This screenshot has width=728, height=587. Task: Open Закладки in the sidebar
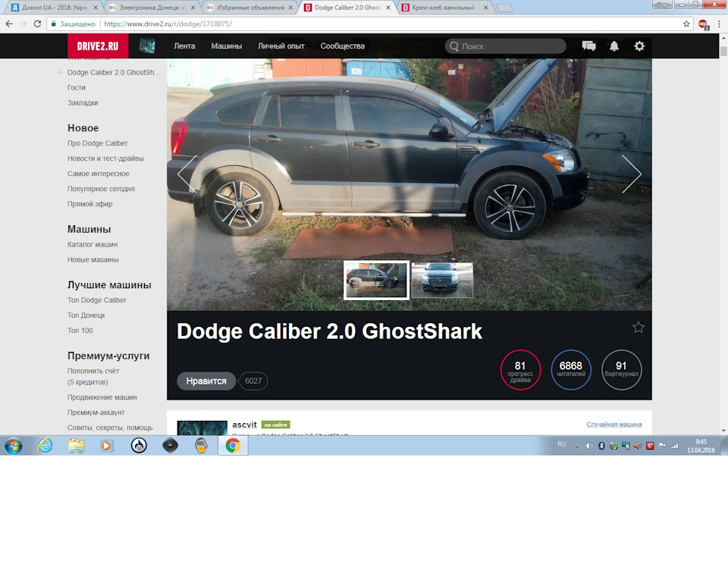83,102
